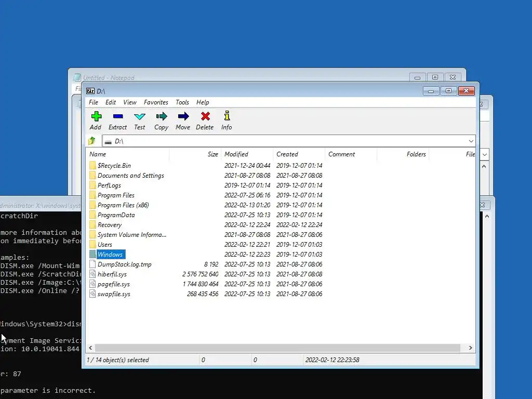
Task: Open the Help menu
Action: click(x=203, y=102)
